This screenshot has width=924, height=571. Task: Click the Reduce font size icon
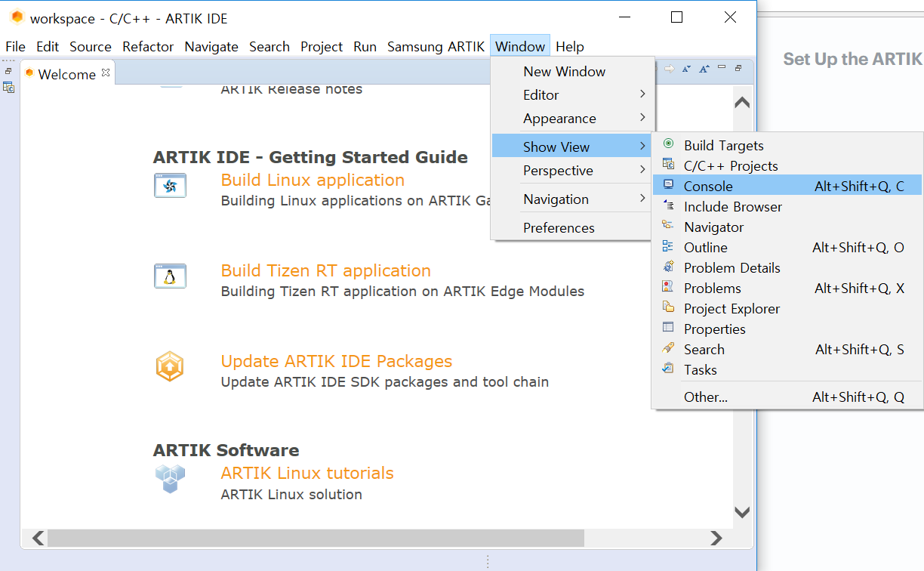coord(686,69)
